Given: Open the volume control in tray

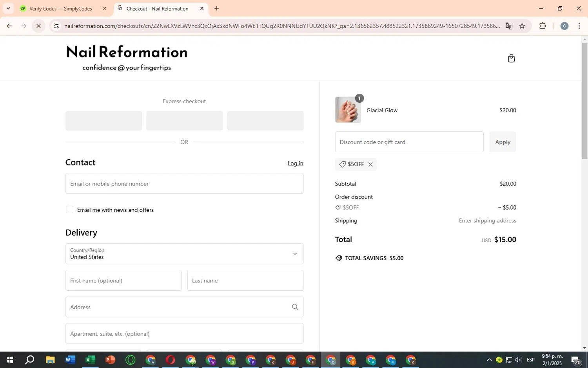Looking at the screenshot, I should point(518,360).
